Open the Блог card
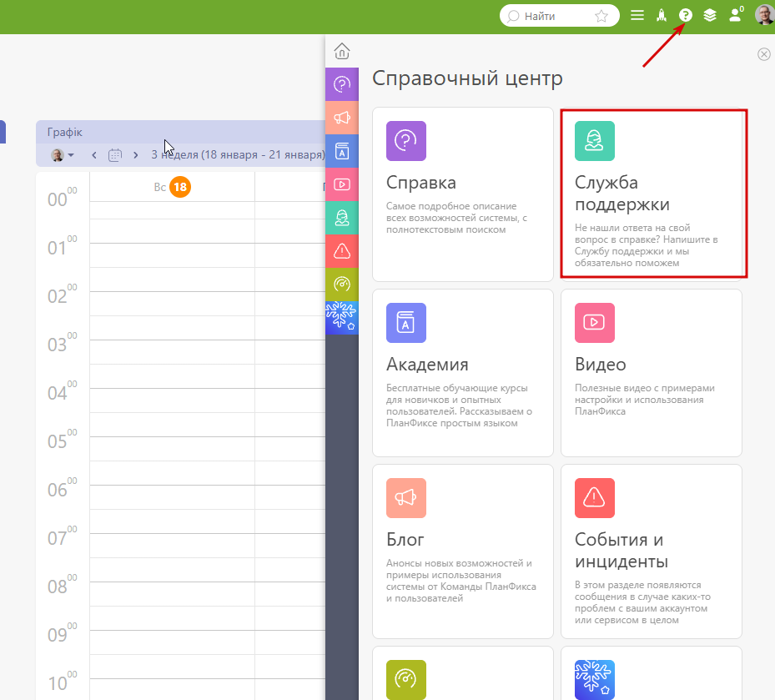The width and height of the screenshot is (775, 700). (x=463, y=551)
